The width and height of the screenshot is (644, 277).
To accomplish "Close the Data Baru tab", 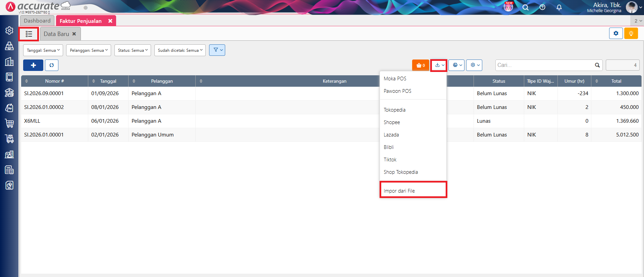I will coord(74,34).
